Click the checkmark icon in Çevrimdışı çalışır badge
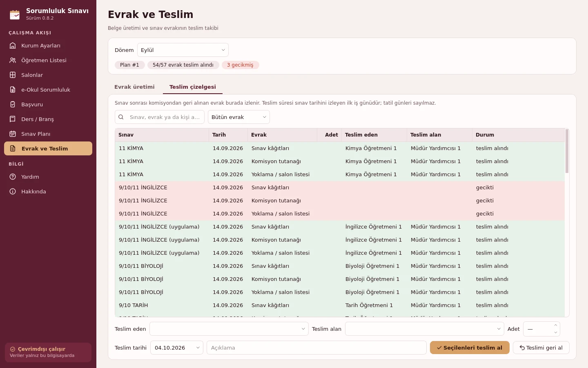This screenshot has width=588, height=368. pos(13,349)
